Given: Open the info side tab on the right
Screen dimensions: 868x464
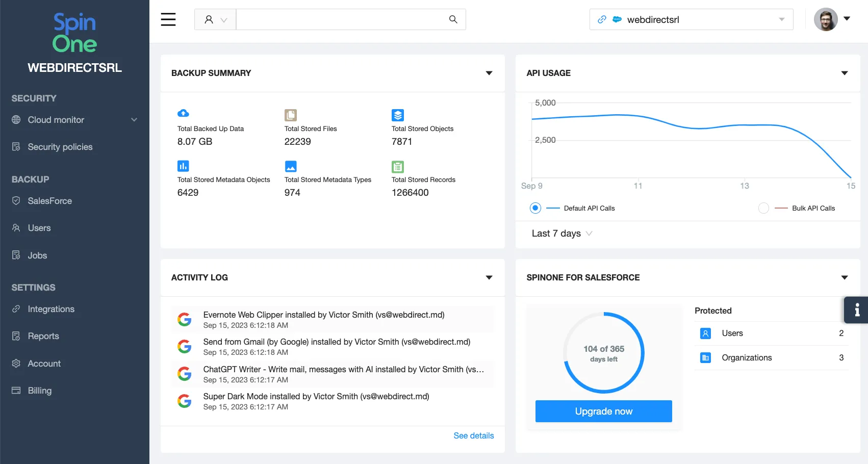Looking at the screenshot, I should (x=858, y=310).
